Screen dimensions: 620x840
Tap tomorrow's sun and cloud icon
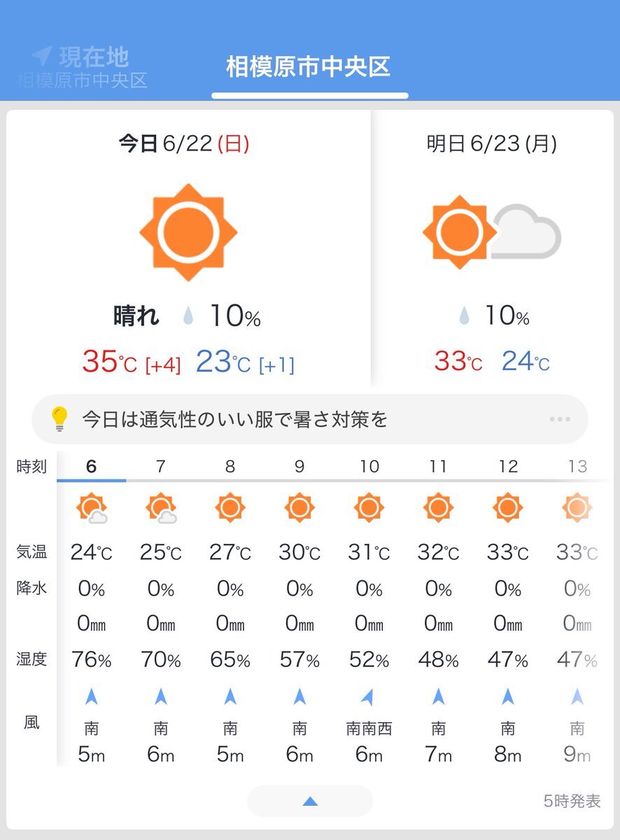492,232
